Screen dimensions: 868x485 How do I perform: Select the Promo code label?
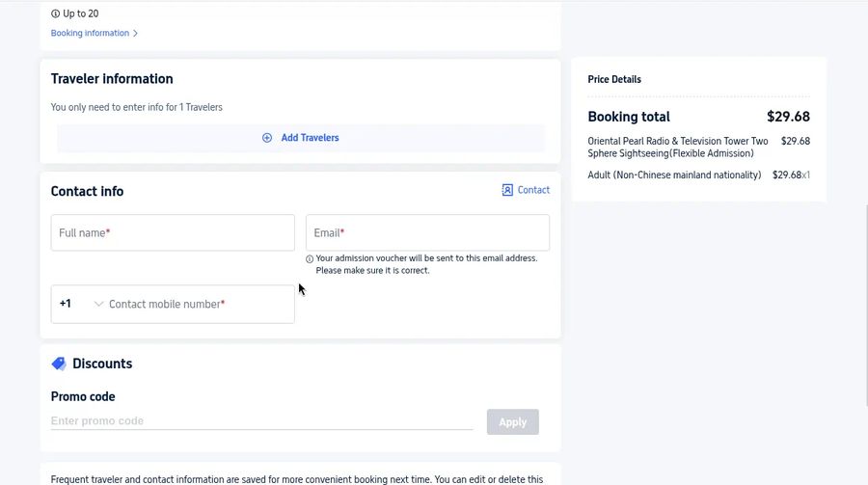tap(83, 396)
